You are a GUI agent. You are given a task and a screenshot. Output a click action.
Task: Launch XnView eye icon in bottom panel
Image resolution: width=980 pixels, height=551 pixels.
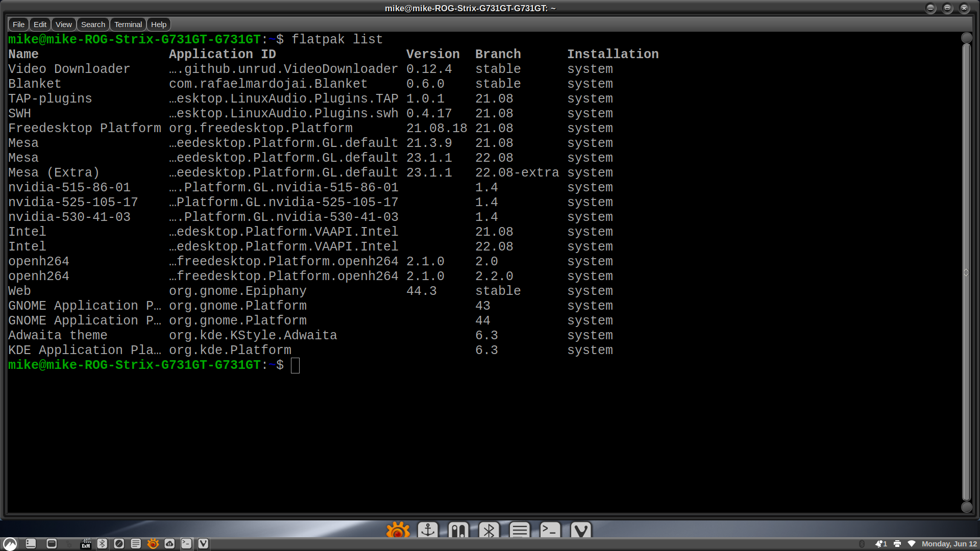153,544
